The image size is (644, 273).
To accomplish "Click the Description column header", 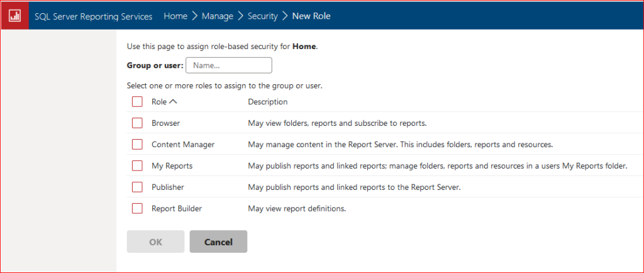I will [267, 102].
